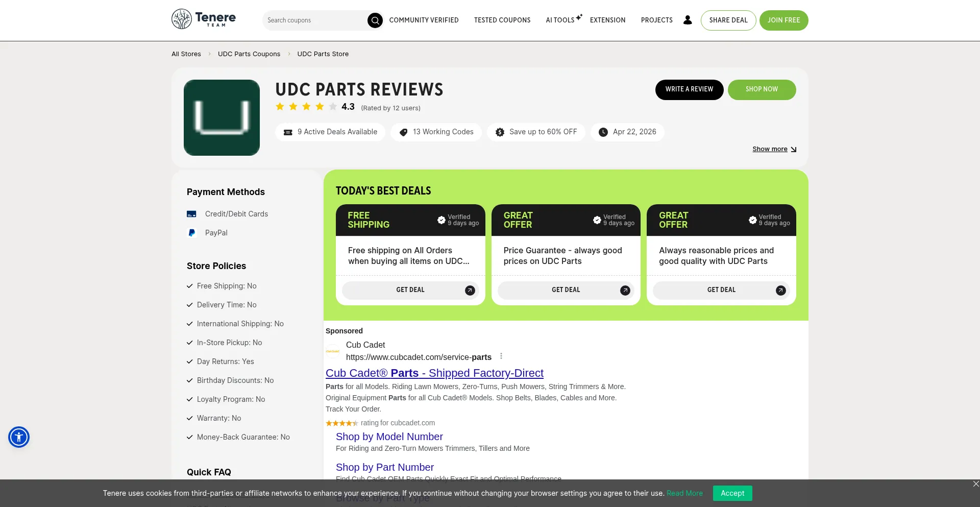Image resolution: width=980 pixels, height=507 pixels.
Task: Open Shop by Part Number link
Action: pos(385,468)
